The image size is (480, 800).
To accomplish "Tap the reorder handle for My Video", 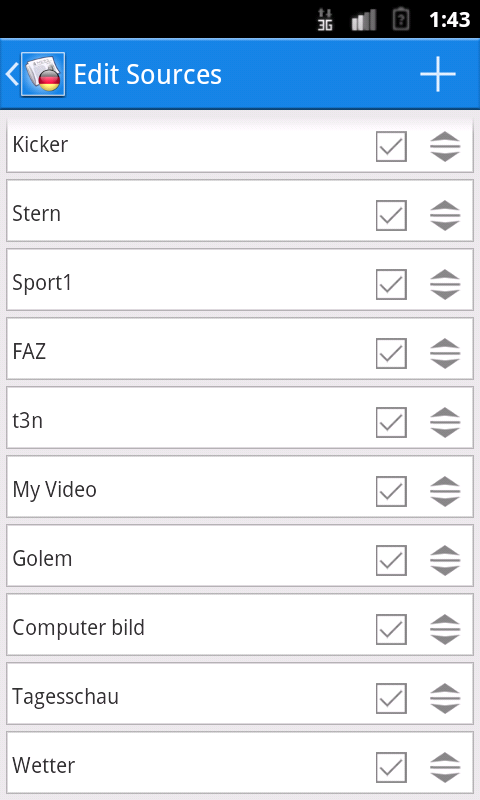I will (445, 491).
